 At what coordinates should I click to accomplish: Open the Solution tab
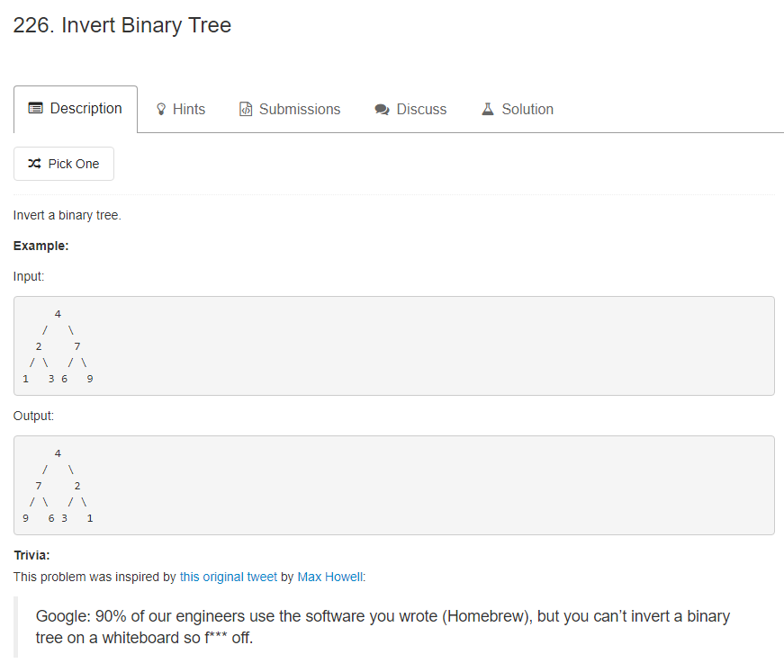(x=518, y=108)
